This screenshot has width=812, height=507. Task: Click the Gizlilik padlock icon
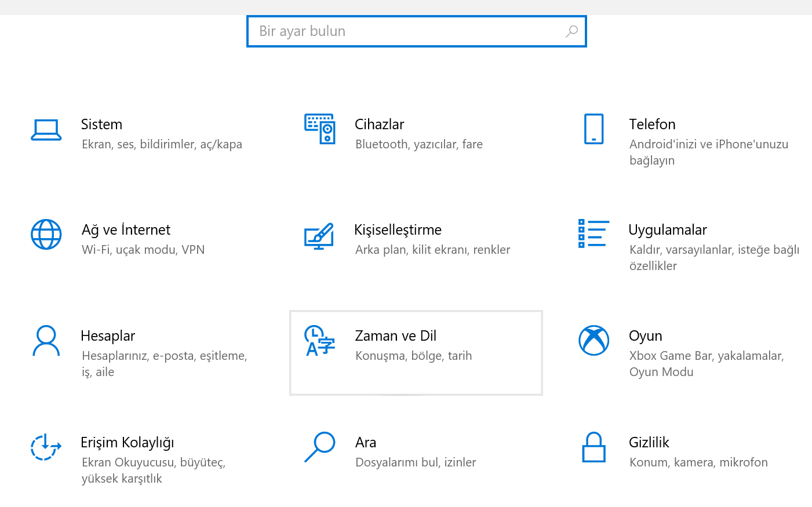[x=593, y=447]
